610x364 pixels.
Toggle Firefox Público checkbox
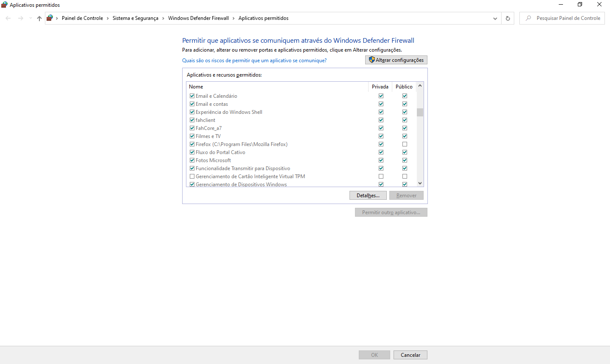point(405,144)
